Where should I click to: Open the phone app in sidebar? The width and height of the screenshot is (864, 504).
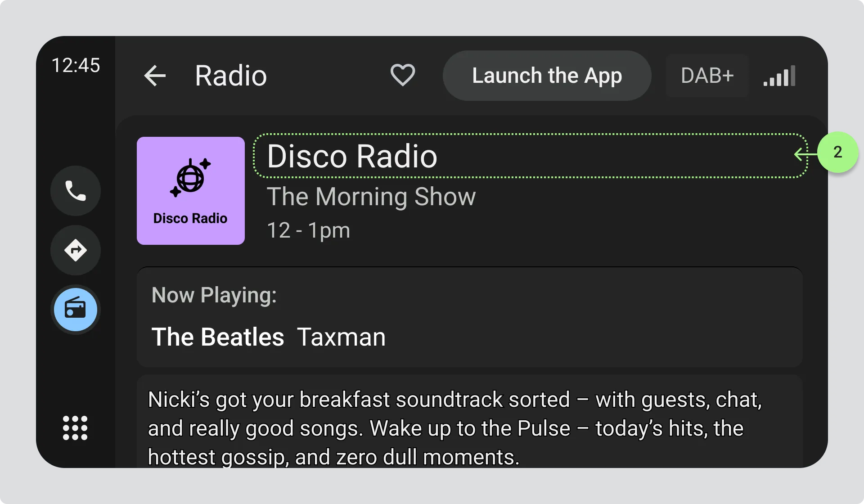click(x=76, y=191)
